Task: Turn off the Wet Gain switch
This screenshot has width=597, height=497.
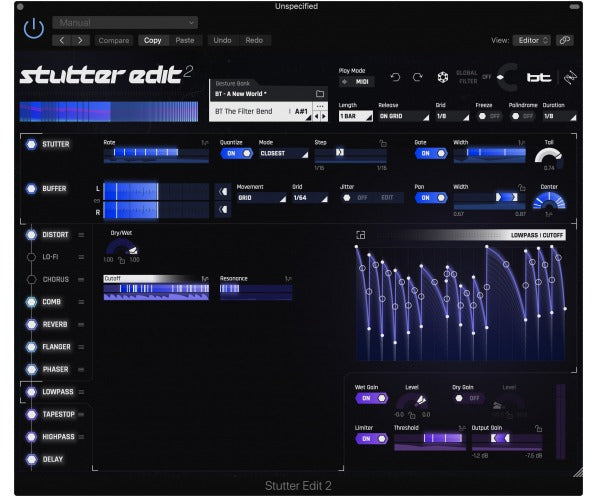Action: coord(372,398)
